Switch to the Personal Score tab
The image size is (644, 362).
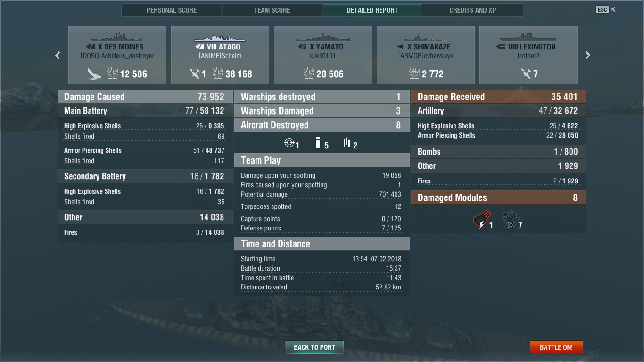[172, 10]
